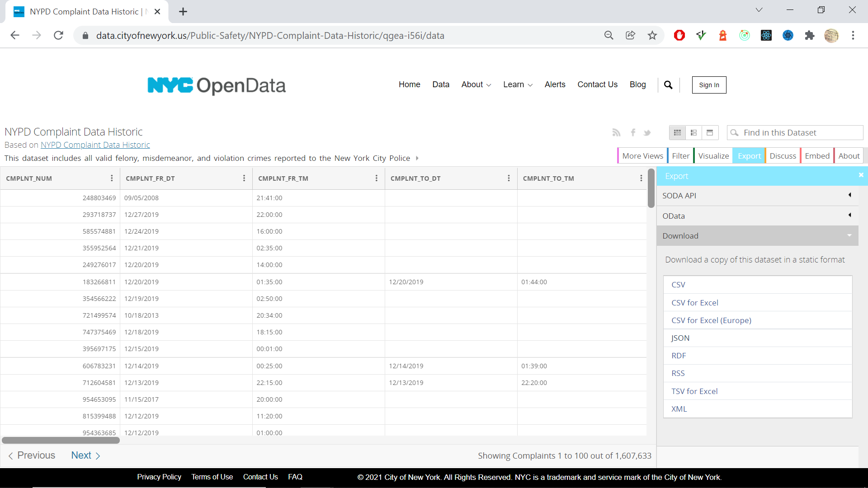Click the NYC OpenData logo
The width and height of the screenshot is (868, 488).
(217, 85)
